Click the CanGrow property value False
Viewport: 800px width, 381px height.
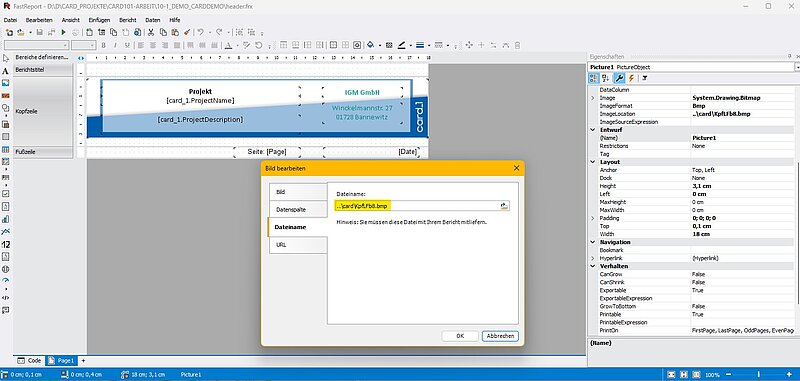(x=742, y=274)
